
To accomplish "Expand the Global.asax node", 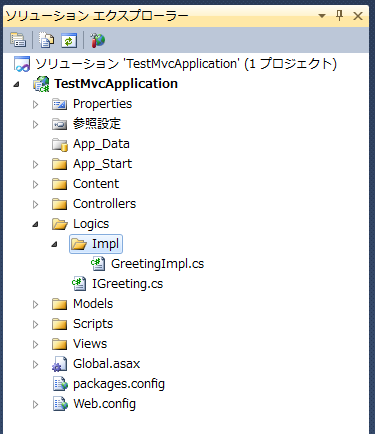I will tap(35, 364).
